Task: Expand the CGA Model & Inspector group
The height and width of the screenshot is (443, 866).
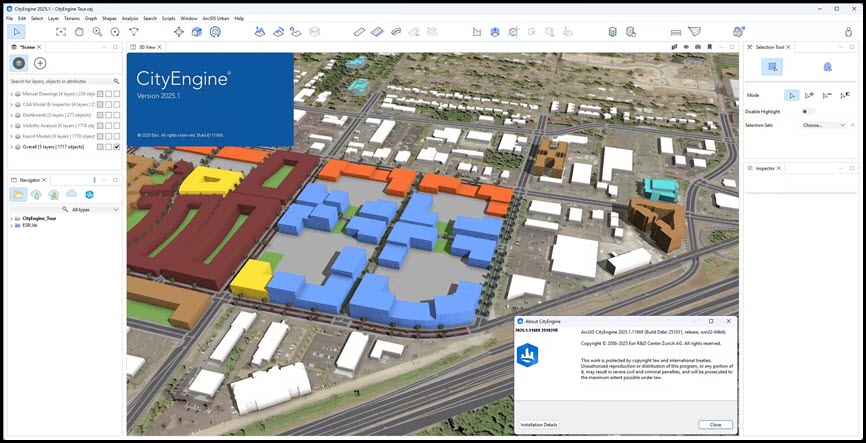Action: point(11,104)
